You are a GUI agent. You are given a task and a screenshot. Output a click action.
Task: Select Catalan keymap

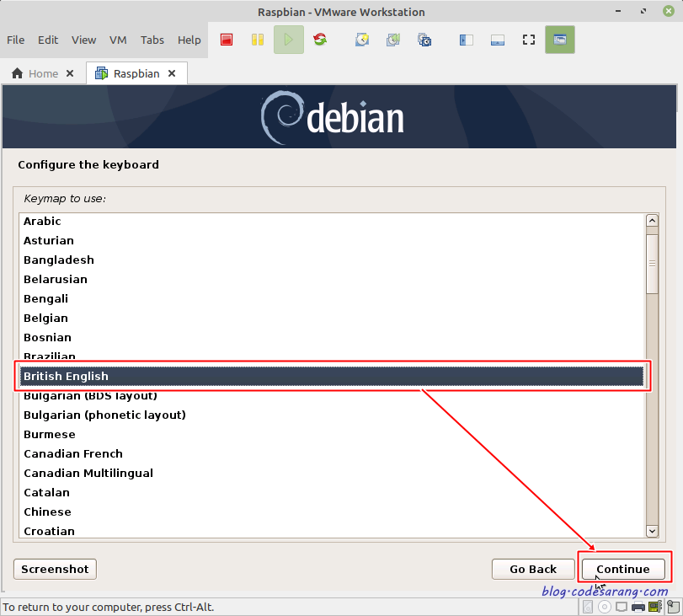[x=332, y=493]
